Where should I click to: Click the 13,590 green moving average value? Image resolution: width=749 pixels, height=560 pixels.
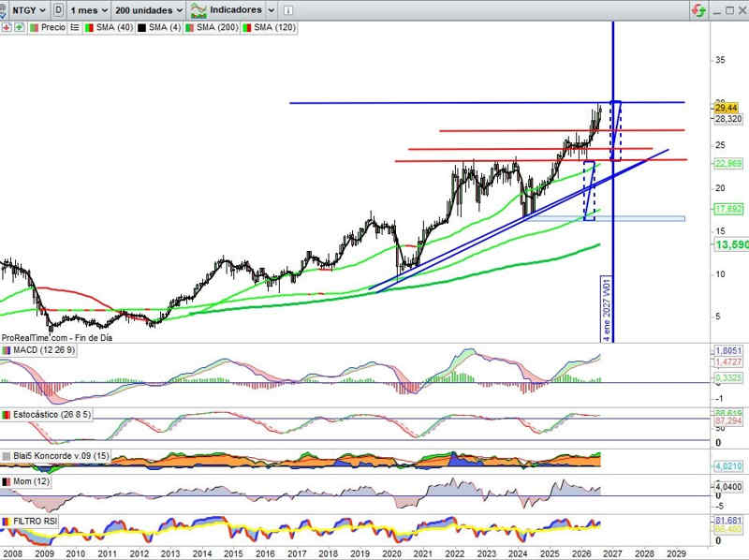732,244
